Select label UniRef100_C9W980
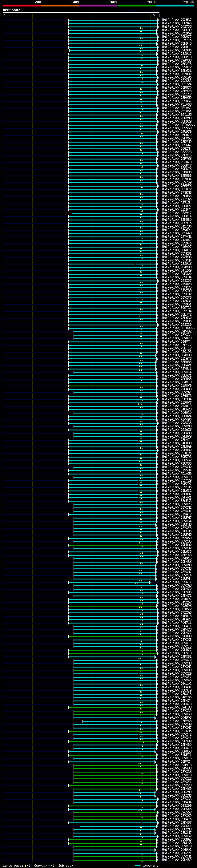Screen dimensions: 197x868 [x=177, y=50]
